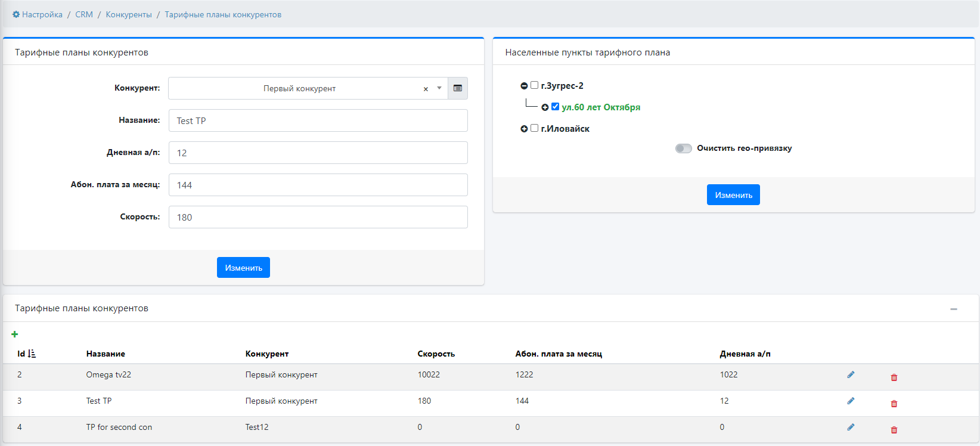This screenshot has height=446, width=980.
Task: Open competitor list icon beside Конкурент field
Action: (457, 88)
